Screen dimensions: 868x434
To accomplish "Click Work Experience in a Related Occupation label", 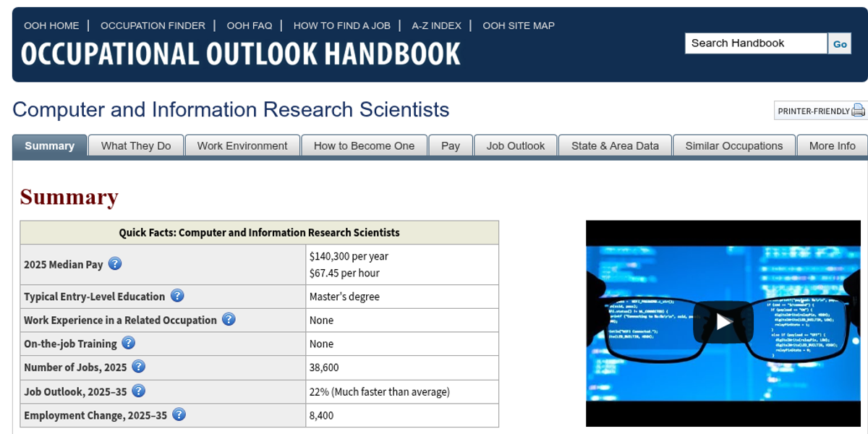I will [x=120, y=320].
